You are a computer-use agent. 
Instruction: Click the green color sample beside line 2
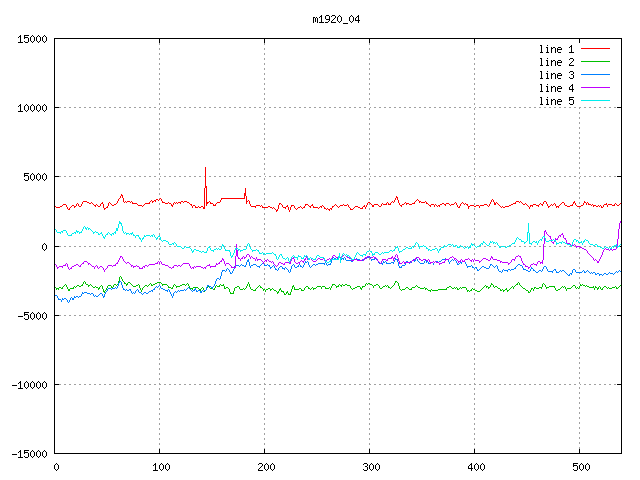[x=595, y=62]
